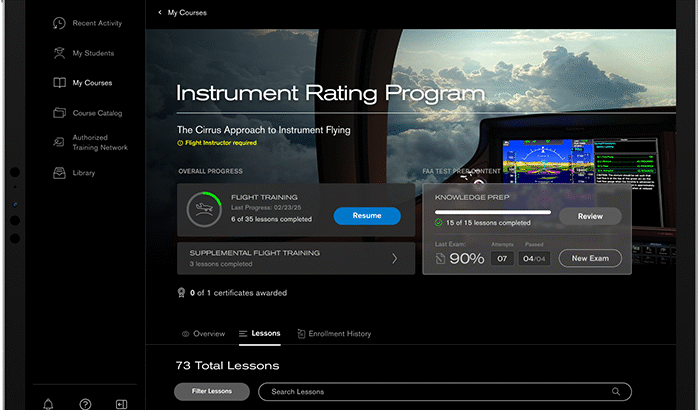Go to Recent Activity in sidebar
Screen dimensions: 700x410
click(88, 23)
